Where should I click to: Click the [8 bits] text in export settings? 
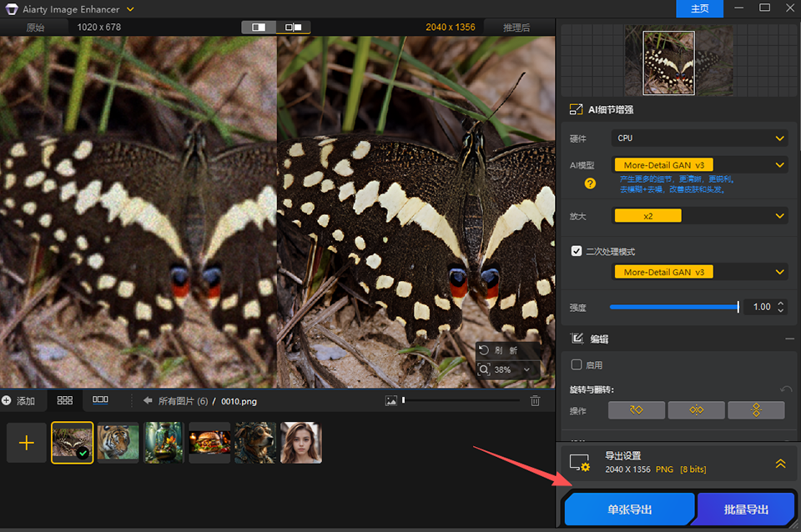[x=693, y=469]
